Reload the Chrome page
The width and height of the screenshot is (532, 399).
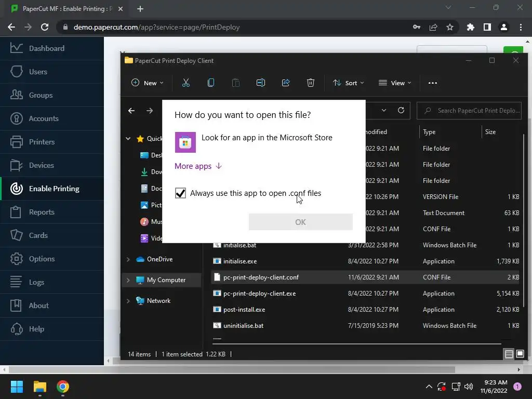click(45, 27)
